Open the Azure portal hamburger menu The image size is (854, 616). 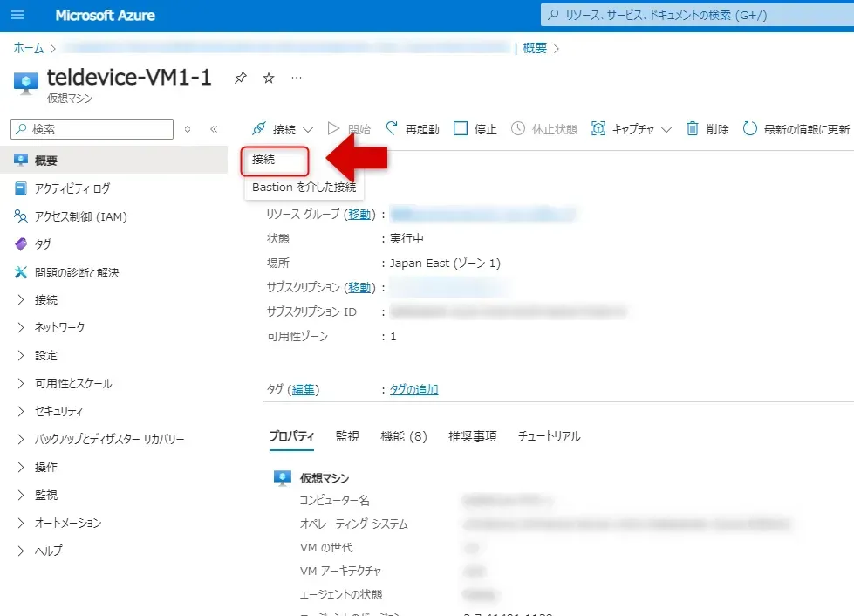point(18,16)
